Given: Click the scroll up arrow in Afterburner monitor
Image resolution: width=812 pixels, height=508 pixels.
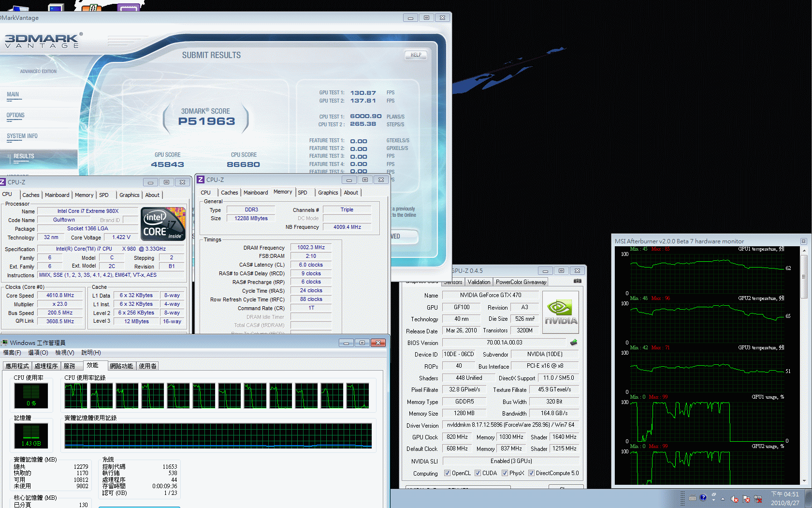Looking at the screenshot, I should 804,250.
